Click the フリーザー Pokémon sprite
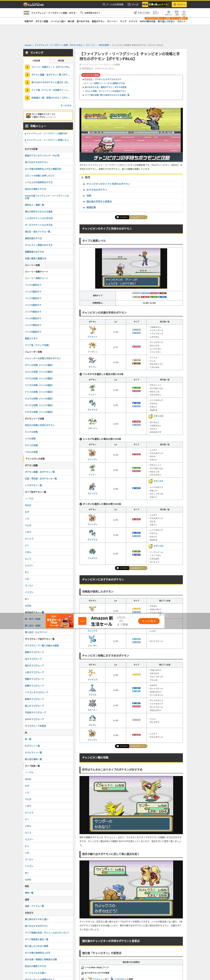The image size is (210, 980). pyautogui.click(x=92, y=639)
